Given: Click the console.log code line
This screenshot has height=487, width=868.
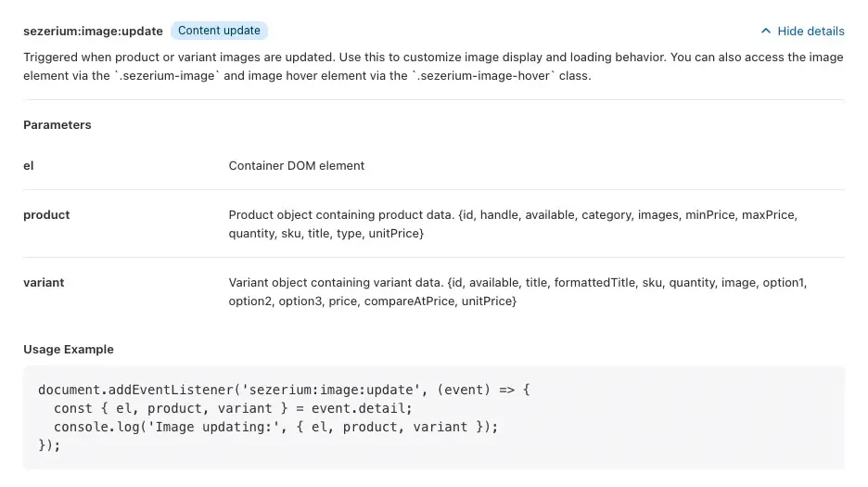Looking at the screenshot, I should tap(275, 427).
